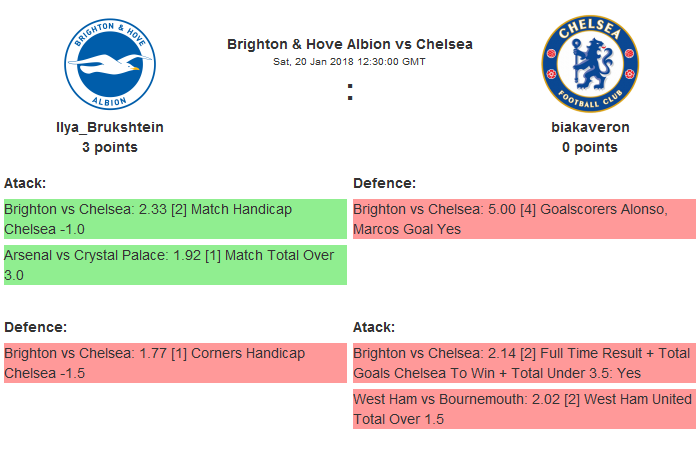The height and width of the screenshot is (460, 700).
Task: Select West Ham United Total Over 1.5 bet
Action: click(523, 409)
